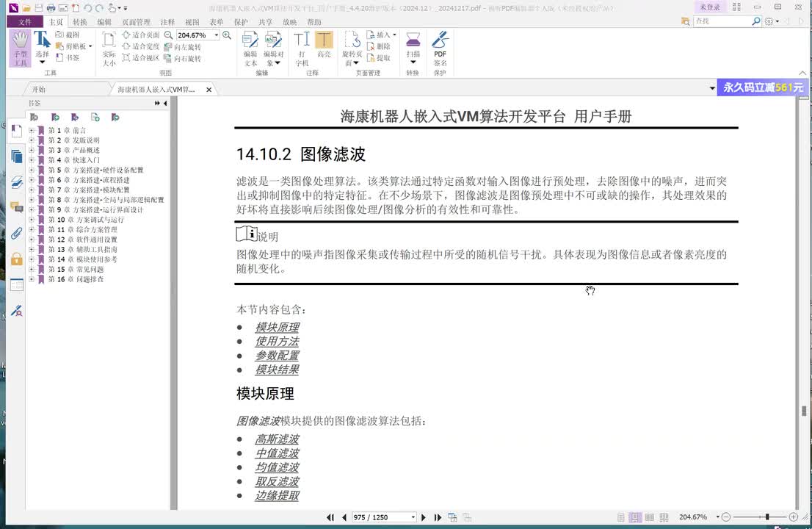Open the Security lock panel in sidebar
Viewport: 812px width, 529px height.
click(17, 259)
